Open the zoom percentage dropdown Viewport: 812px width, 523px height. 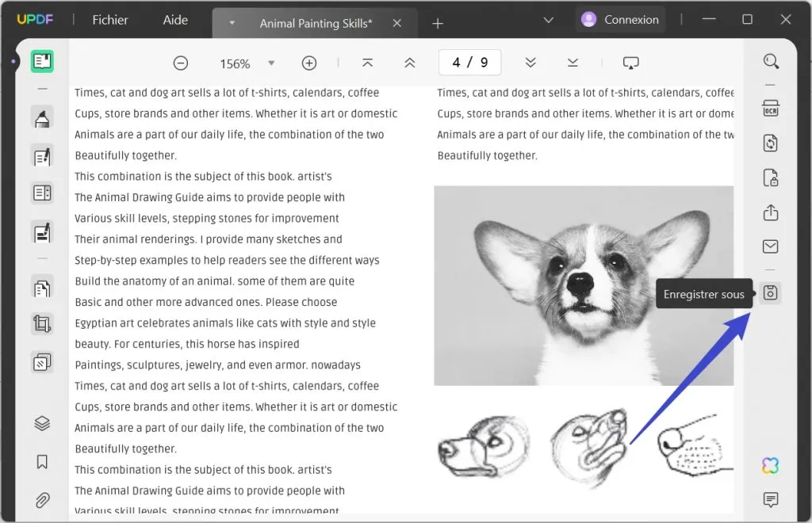click(x=271, y=63)
